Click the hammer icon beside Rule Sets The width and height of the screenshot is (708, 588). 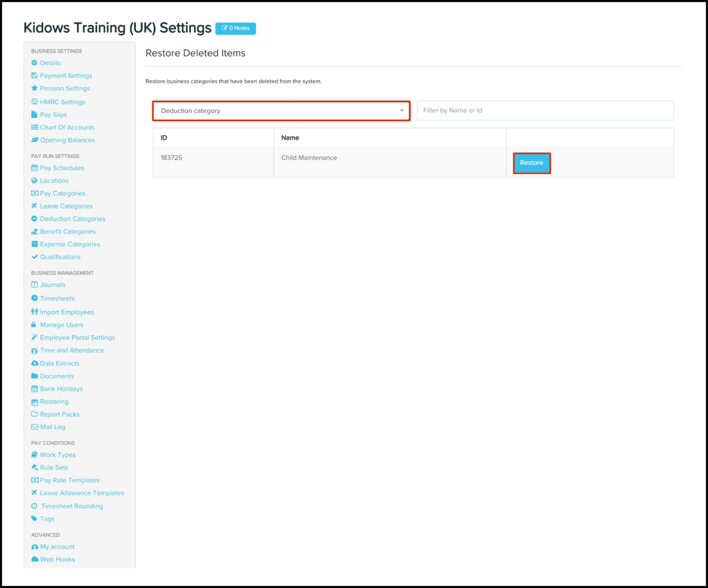(x=35, y=467)
